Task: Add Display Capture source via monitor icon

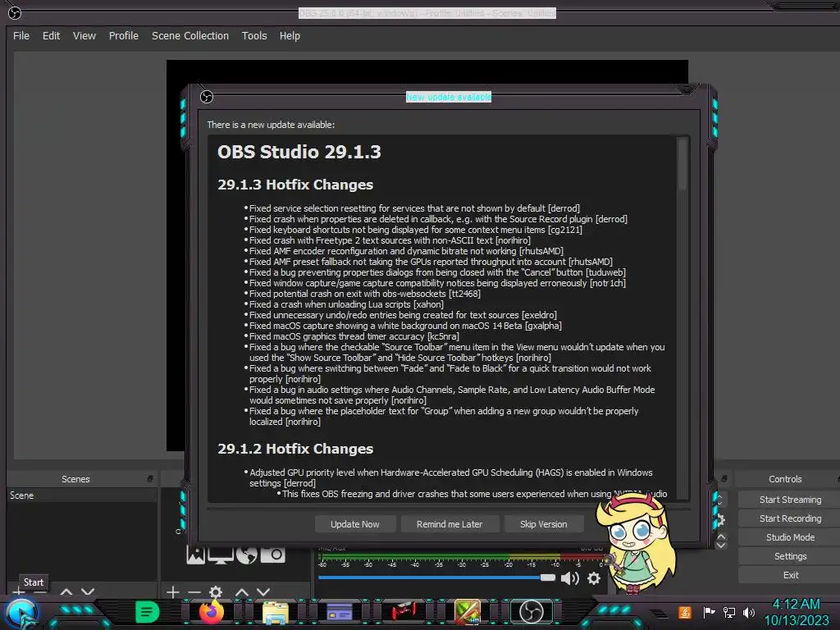Action: 220,555
